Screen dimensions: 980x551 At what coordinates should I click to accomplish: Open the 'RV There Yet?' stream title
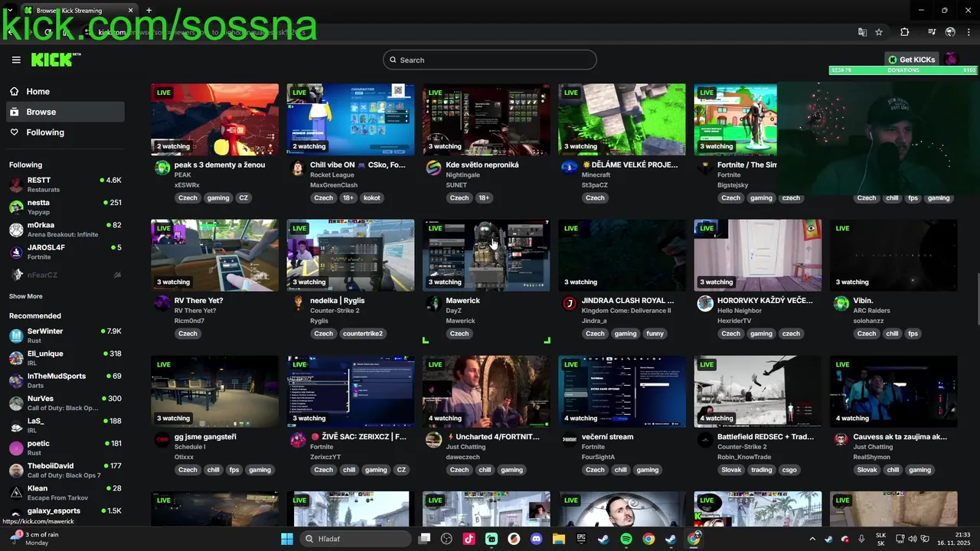tap(198, 301)
